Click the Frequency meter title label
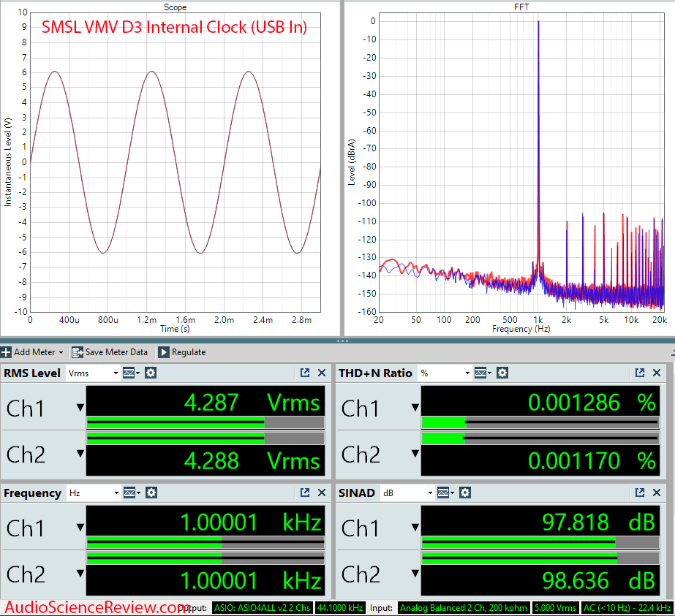 pyautogui.click(x=32, y=493)
